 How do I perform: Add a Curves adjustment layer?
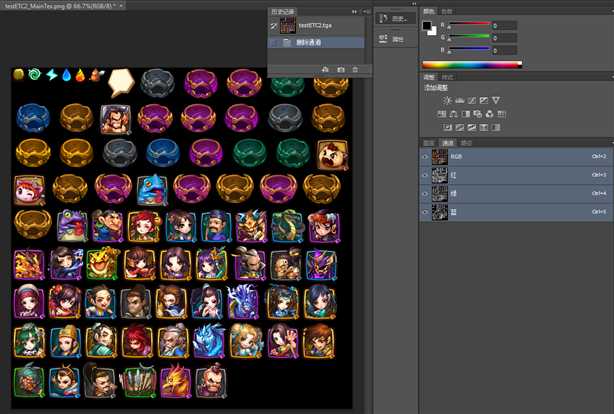click(x=472, y=101)
